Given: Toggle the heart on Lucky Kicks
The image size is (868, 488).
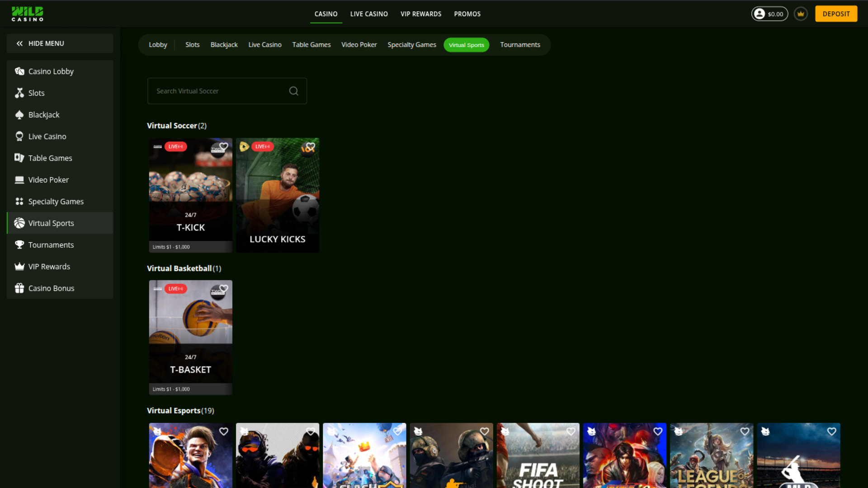Looking at the screenshot, I should 311,146.
